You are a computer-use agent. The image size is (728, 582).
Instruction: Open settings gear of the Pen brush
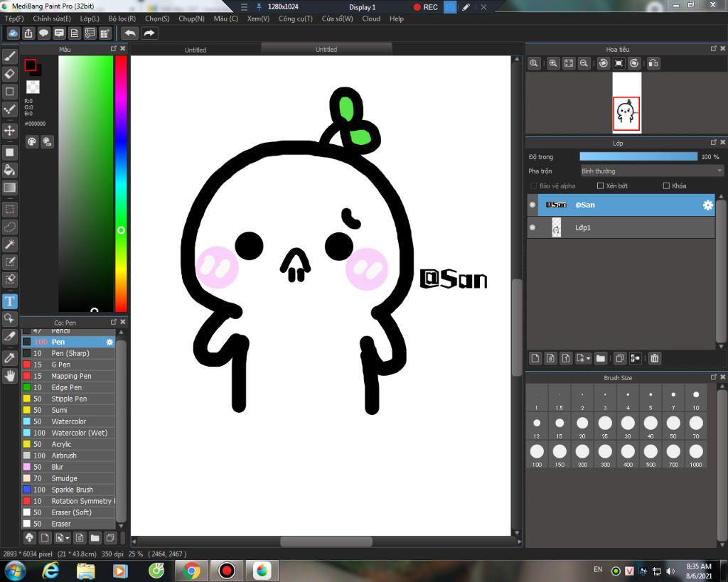click(109, 342)
